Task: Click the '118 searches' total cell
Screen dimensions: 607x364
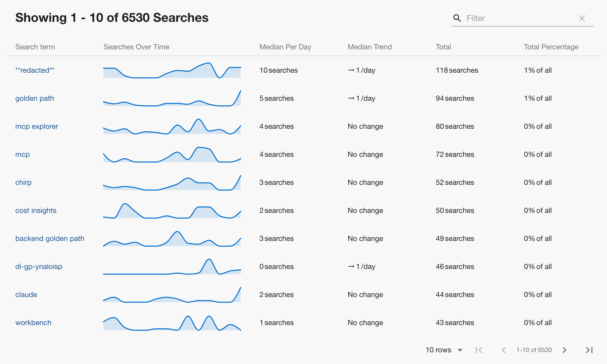Action: point(457,70)
